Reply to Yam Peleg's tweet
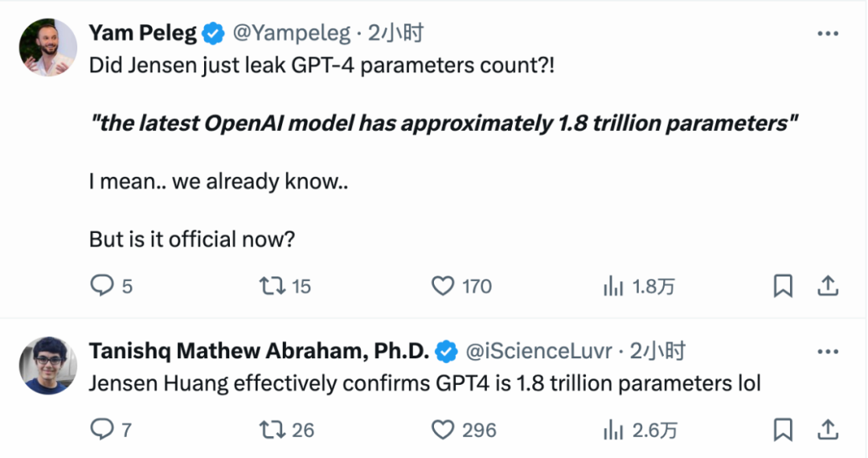868x458 pixels. (102, 286)
